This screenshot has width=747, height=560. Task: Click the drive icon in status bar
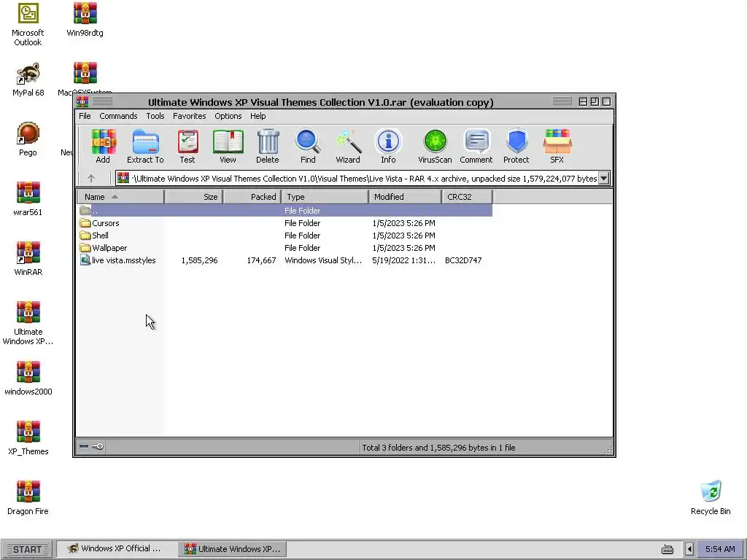(x=84, y=446)
